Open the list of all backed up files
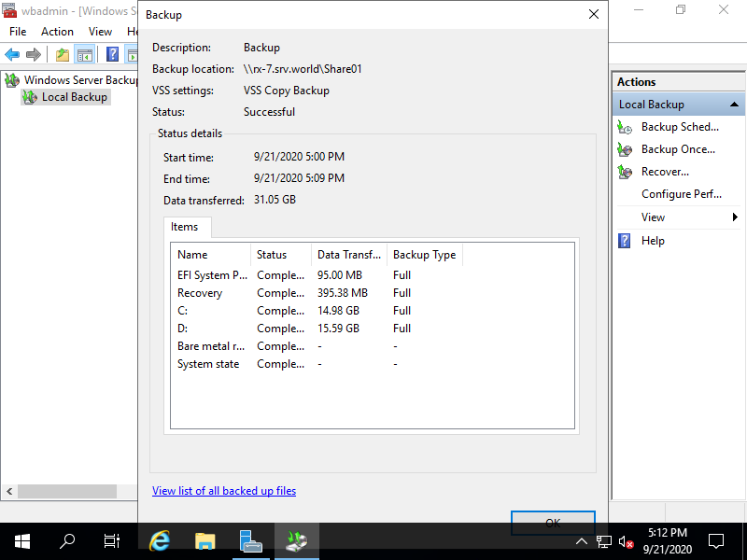747x560 pixels. click(224, 490)
